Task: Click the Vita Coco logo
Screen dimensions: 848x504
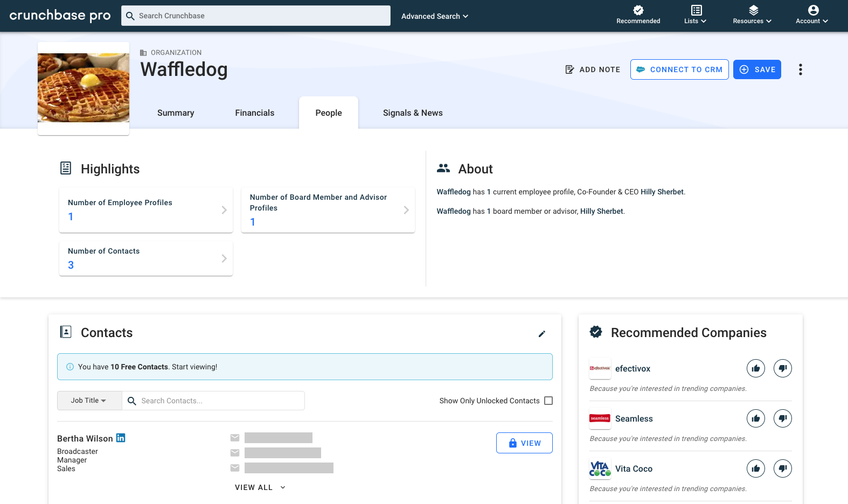Action: (x=600, y=468)
